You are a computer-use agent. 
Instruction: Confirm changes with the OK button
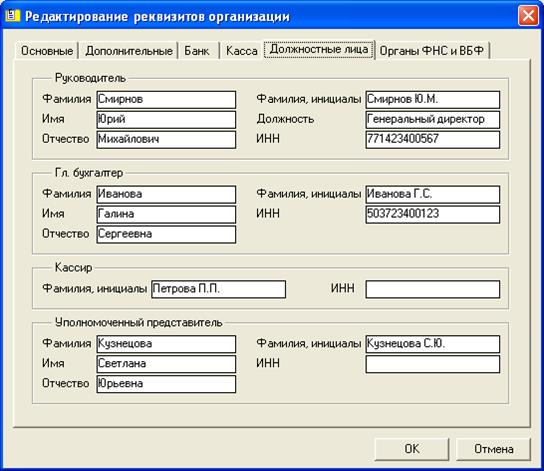coord(412,449)
